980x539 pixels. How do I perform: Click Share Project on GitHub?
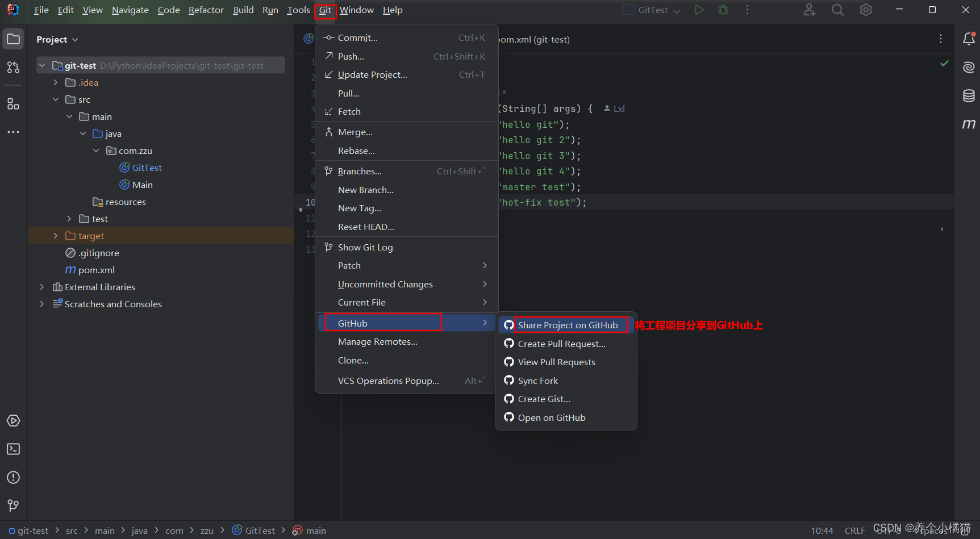(566, 325)
